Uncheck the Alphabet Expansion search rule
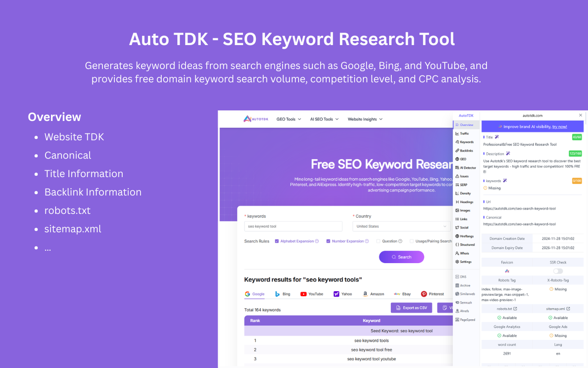This screenshot has width=588, height=368. coord(277,241)
